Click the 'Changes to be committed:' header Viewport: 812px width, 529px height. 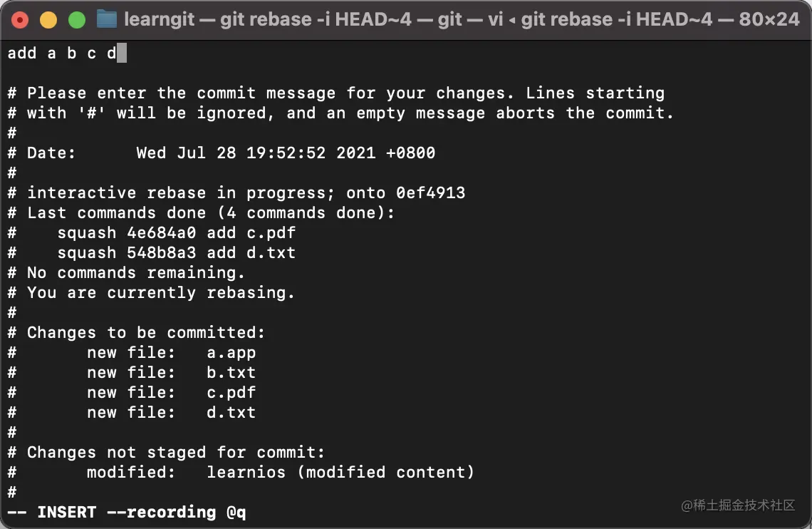[x=146, y=333]
